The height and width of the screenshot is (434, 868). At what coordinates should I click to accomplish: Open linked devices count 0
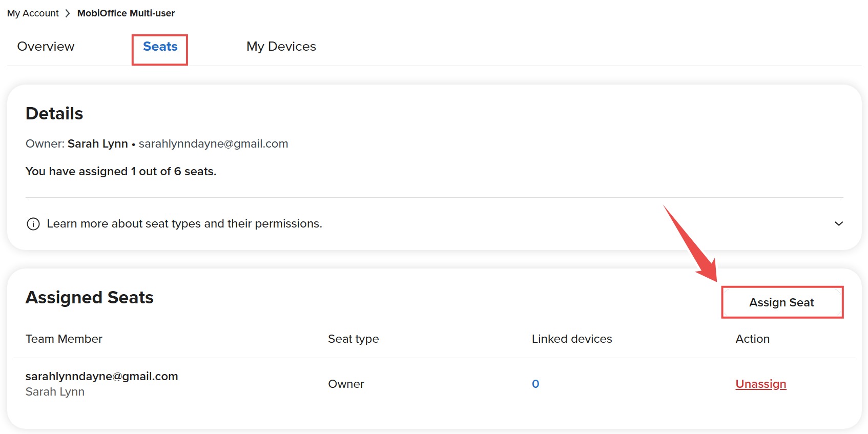(535, 384)
